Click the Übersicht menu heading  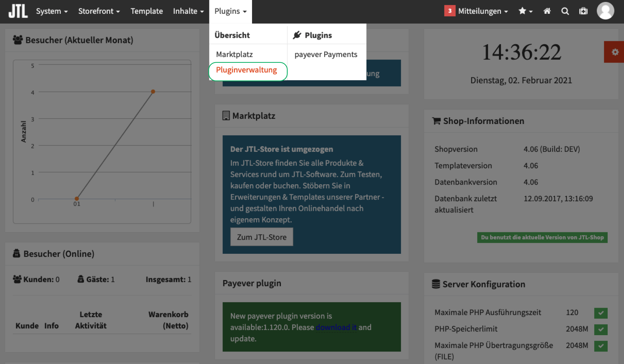point(232,35)
